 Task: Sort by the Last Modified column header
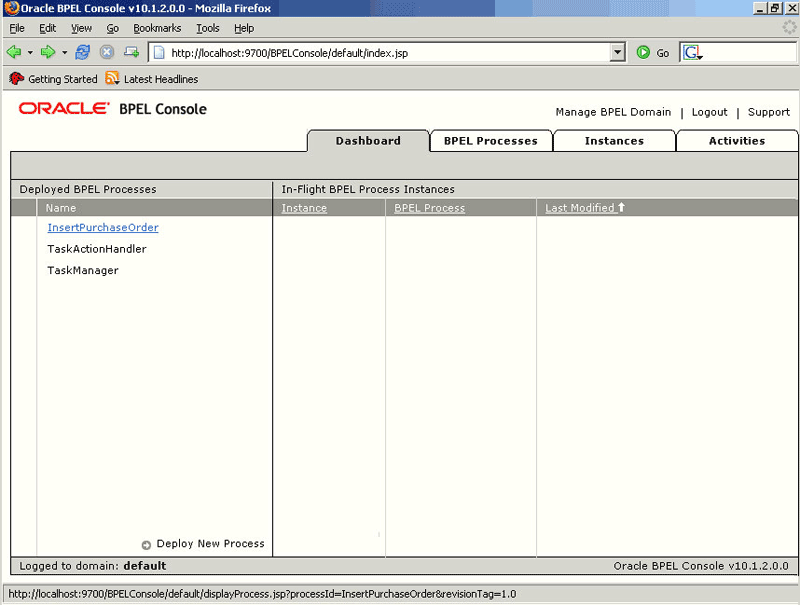pyautogui.click(x=580, y=208)
